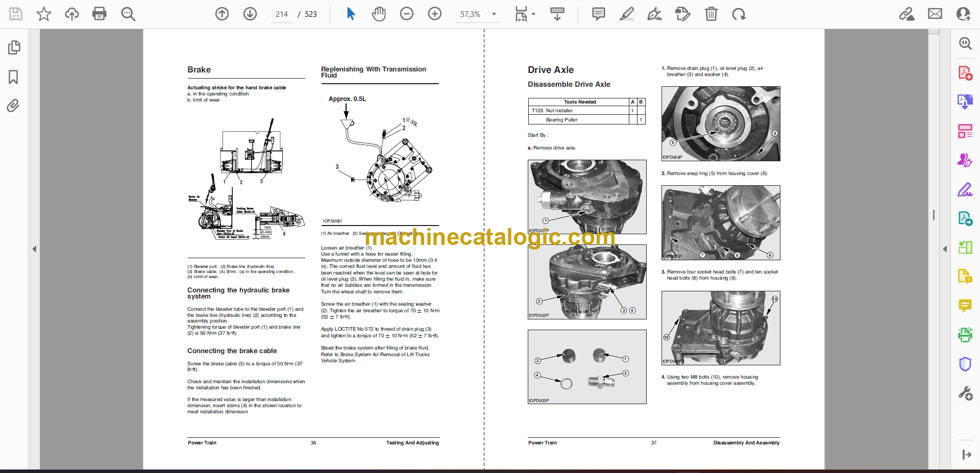Click the scrolling mode keyboard icon
This screenshot has height=473, width=980.
[557, 14]
